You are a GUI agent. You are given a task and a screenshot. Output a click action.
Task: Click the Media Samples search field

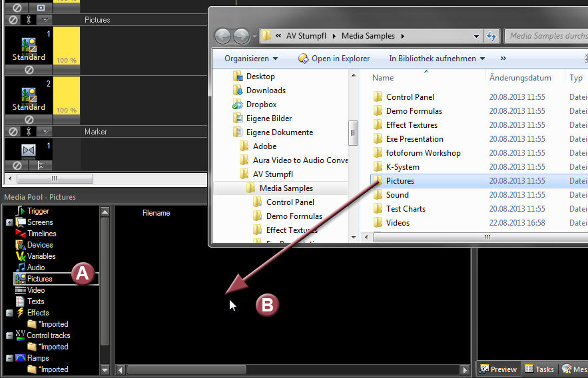[x=547, y=36]
